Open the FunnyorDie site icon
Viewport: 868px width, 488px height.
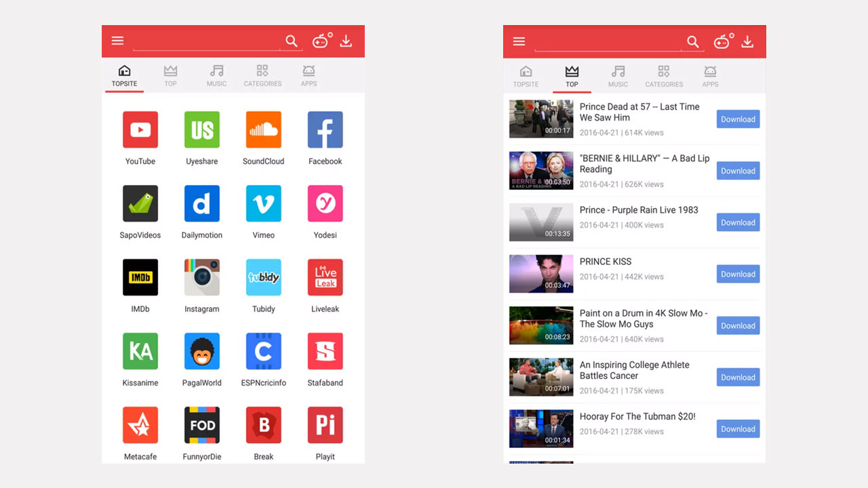click(x=202, y=425)
